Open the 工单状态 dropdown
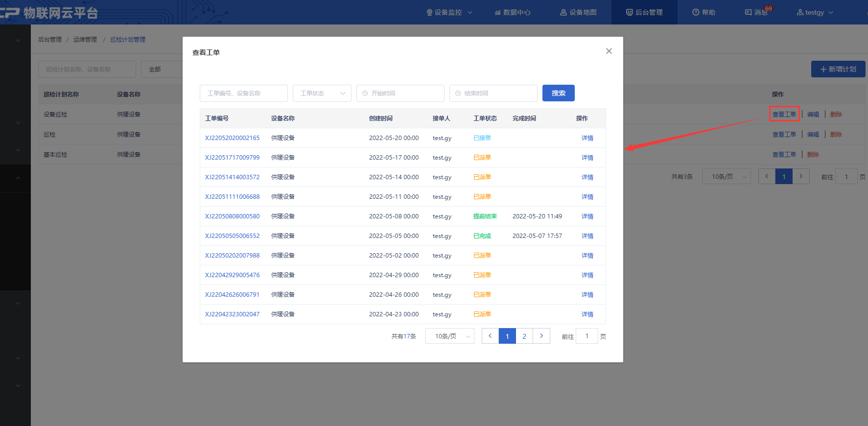This screenshot has width=868, height=426. tap(322, 93)
